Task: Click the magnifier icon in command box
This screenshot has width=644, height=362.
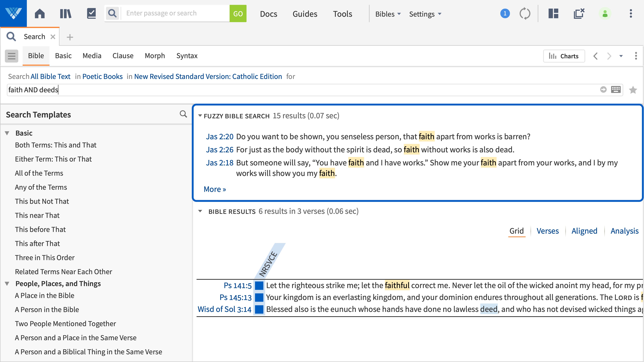Action: pos(113,13)
